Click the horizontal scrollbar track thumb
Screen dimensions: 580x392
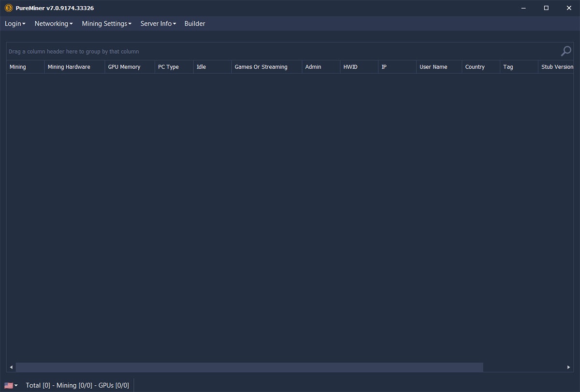point(249,367)
